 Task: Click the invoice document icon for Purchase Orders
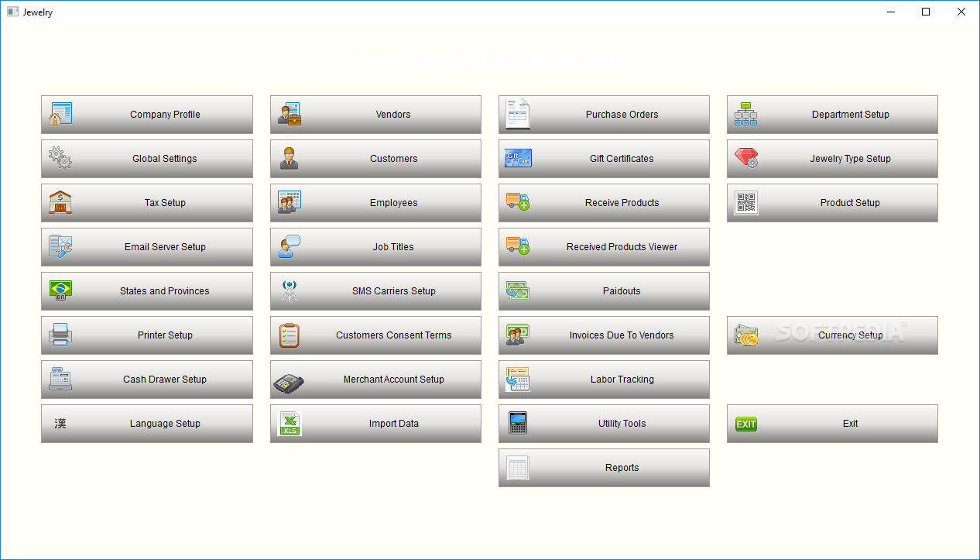(x=518, y=114)
